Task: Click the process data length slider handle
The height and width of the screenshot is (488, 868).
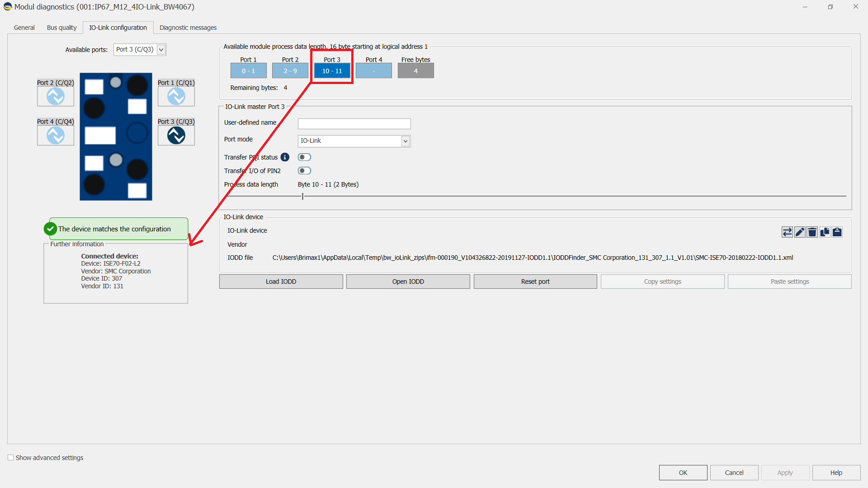Action: tap(303, 196)
